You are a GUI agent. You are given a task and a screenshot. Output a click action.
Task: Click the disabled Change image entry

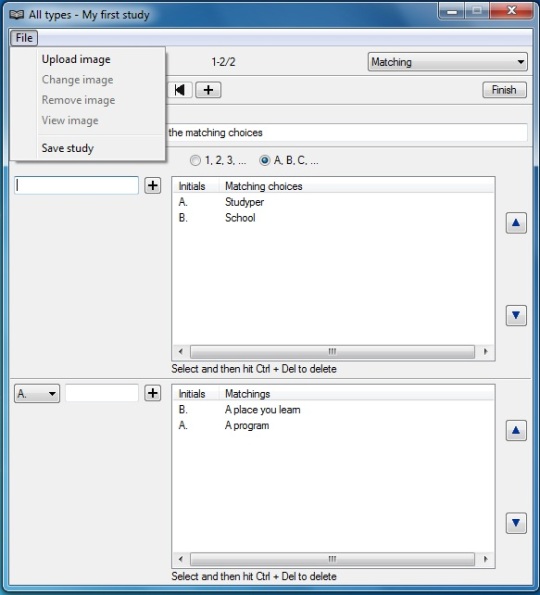click(x=77, y=80)
